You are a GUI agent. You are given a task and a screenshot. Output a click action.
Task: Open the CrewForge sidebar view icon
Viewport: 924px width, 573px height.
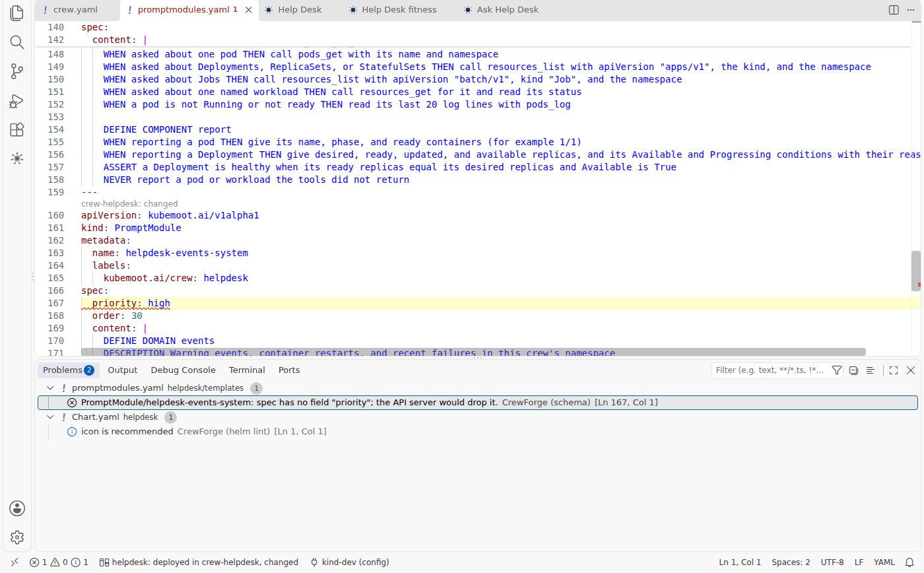tap(17, 158)
